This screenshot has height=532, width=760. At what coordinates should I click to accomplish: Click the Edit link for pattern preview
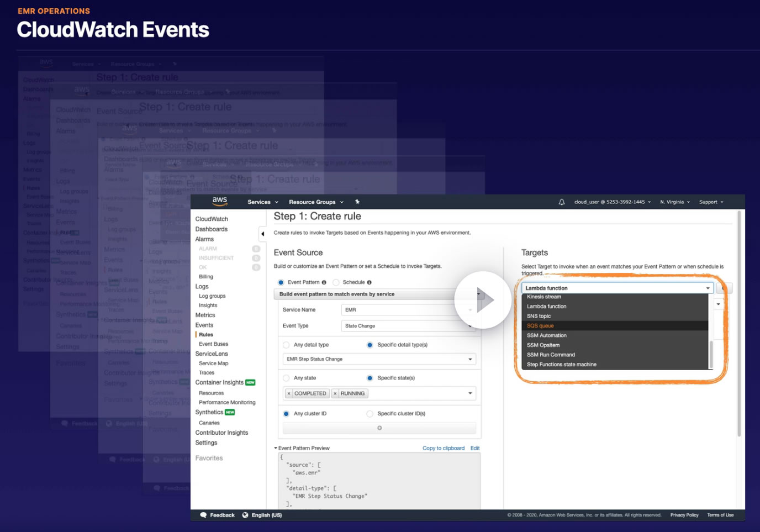coord(475,448)
